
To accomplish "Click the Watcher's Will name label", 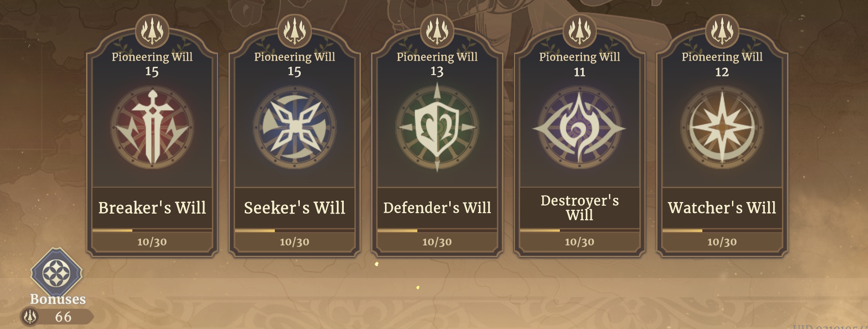I will click(722, 208).
